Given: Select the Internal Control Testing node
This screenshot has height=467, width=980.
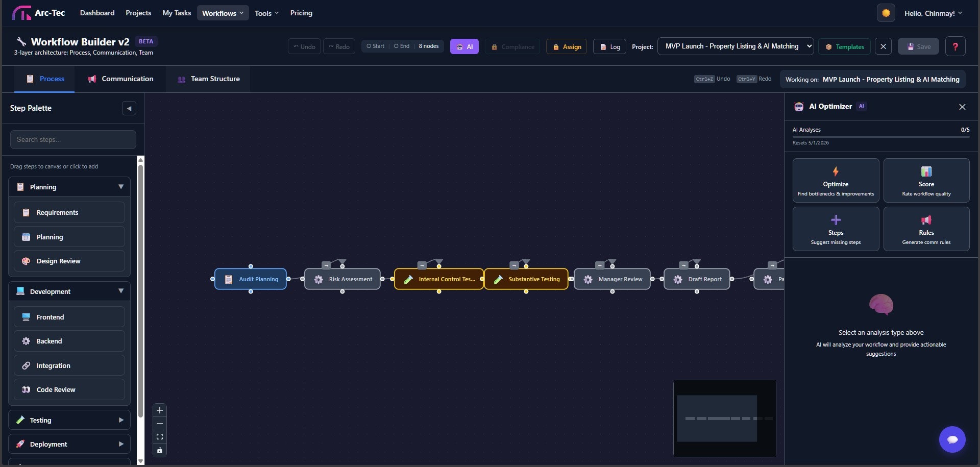Looking at the screenshot, I should point(439,279).
